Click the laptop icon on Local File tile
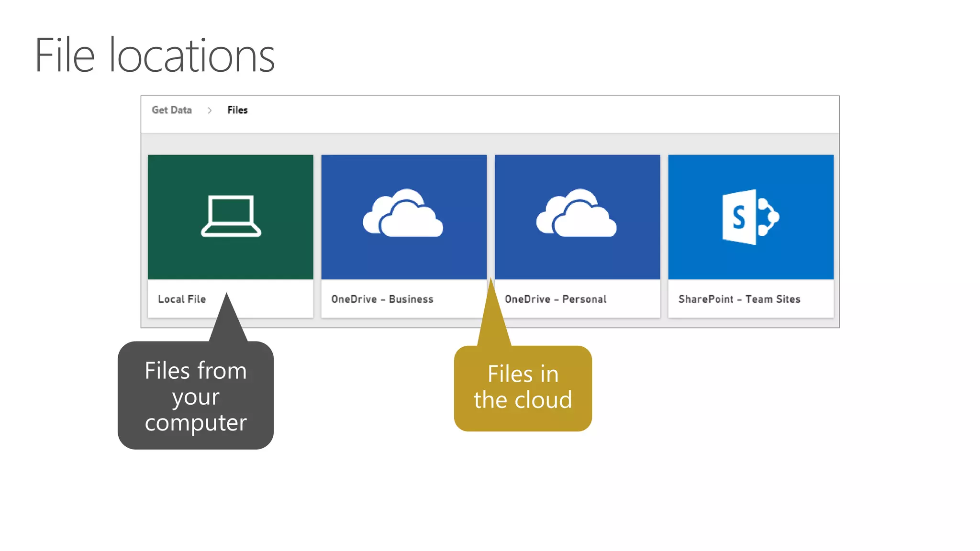The image size is (980, 551). coord(231,216)
